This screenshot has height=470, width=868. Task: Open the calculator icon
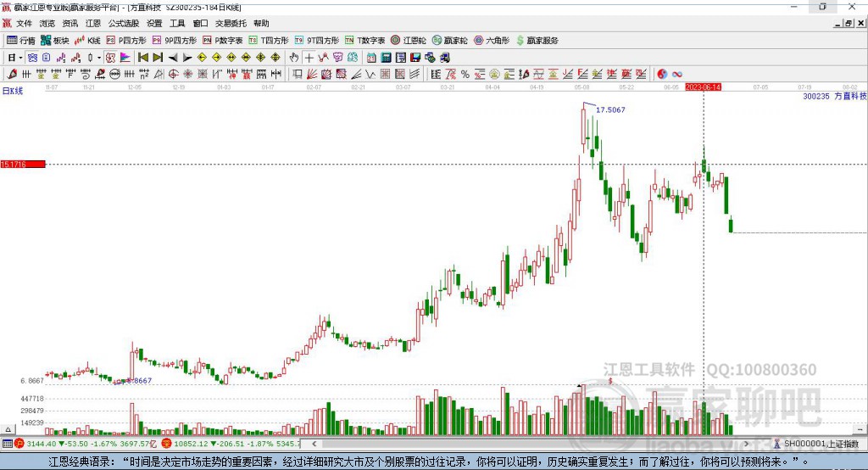click(x=386, y=58)
